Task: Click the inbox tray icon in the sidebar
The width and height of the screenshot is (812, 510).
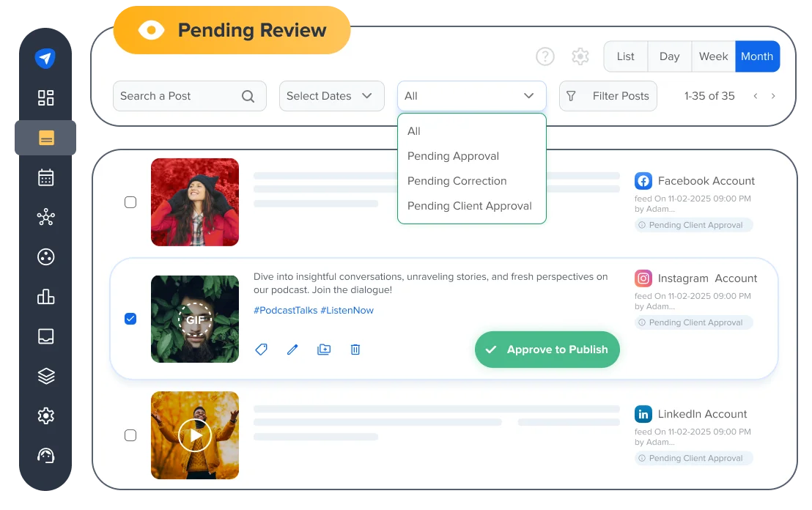Action: [46, 336]
